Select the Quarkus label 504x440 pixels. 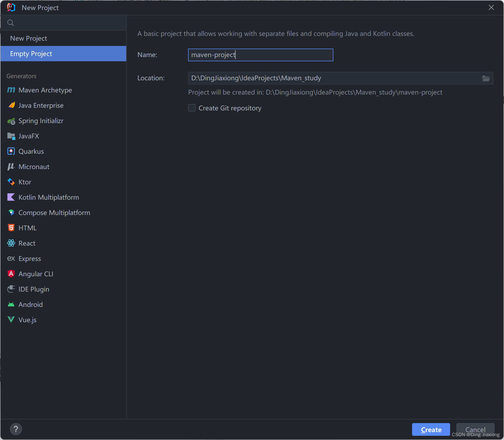31,151
